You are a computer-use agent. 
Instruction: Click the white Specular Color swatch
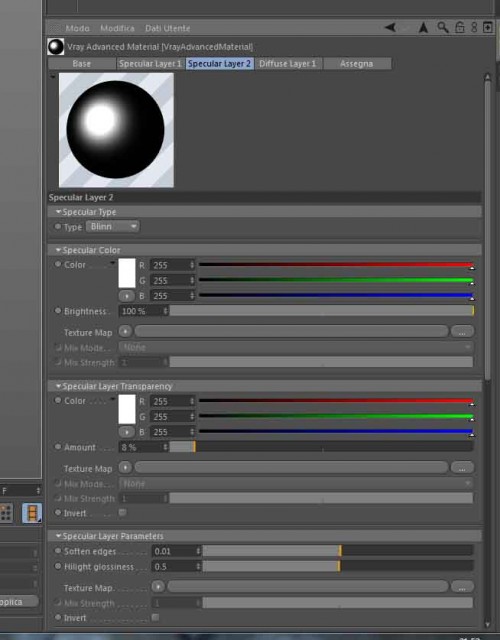127,273
